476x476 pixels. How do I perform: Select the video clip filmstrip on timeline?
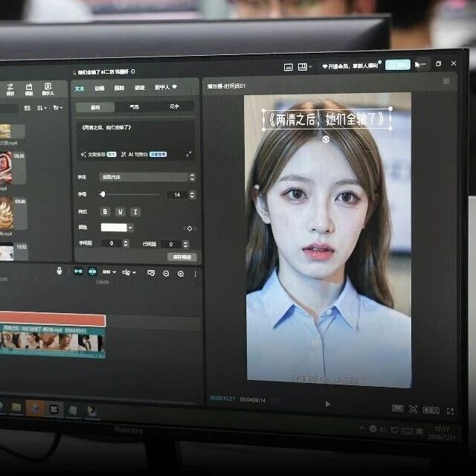tap(52, 341)
